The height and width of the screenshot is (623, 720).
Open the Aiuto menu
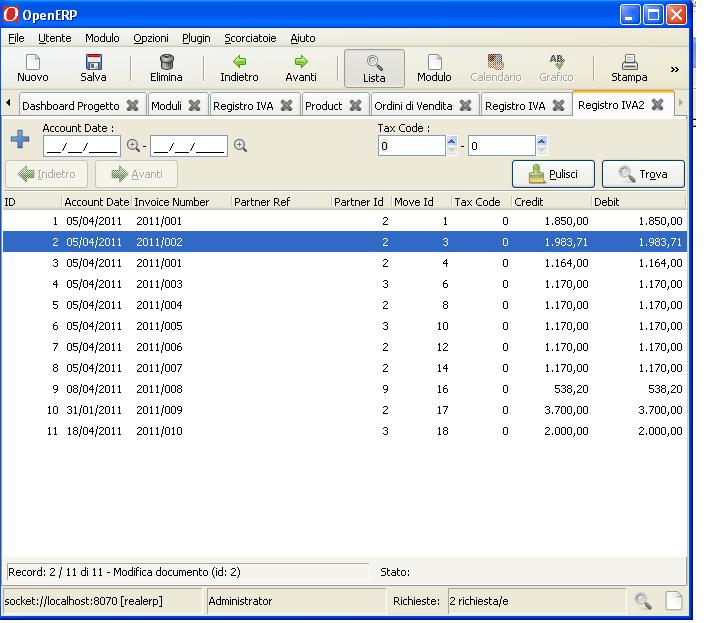tap(303, 38)
